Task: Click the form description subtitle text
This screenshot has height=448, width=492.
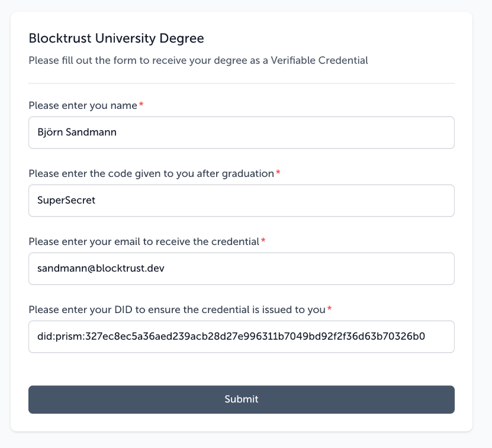Action: click(198, 60)
